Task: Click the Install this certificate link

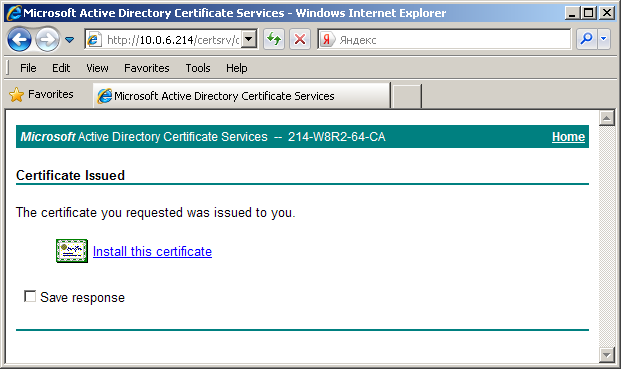Action: coord(152,251)
